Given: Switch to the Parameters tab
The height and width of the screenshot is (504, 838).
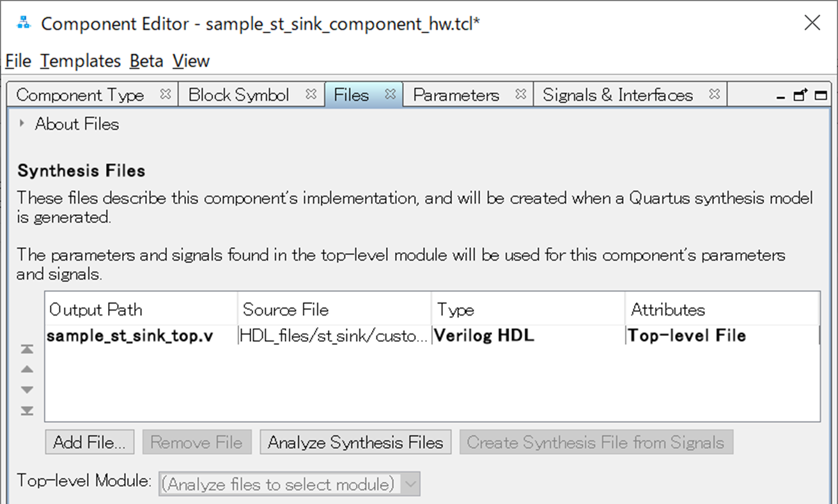Looking at the screenshot, I should coord(456,95).
